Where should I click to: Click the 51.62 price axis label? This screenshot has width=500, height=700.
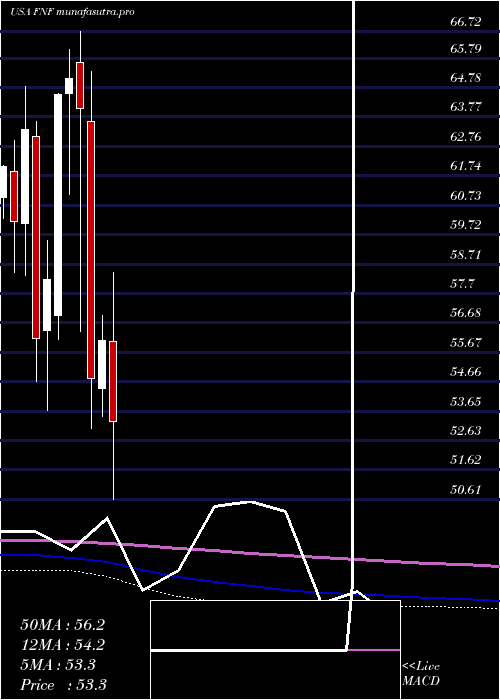[x=466, y=460]
